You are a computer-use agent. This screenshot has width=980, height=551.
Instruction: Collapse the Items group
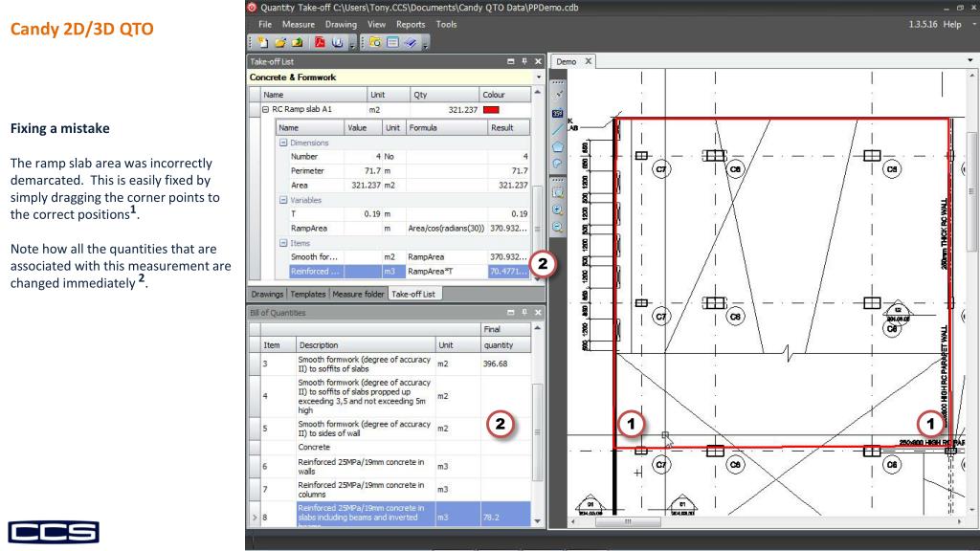(283, 243)
